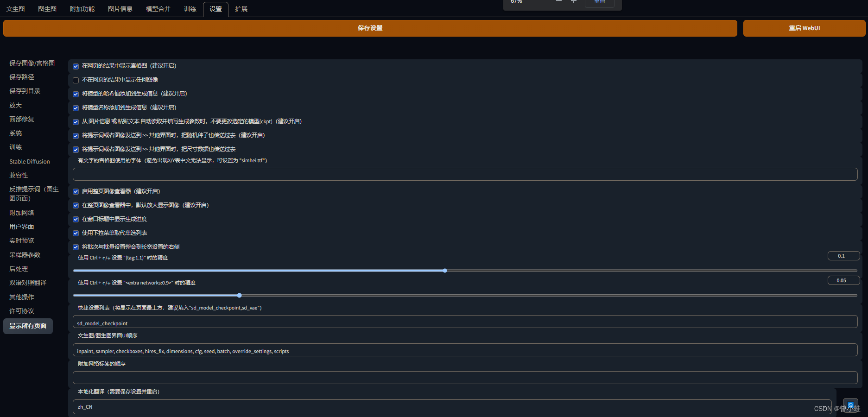Open 采样器参数 settings section
Image resolution: width=868 pixels, height=417 pixels.
coord(25,255)
